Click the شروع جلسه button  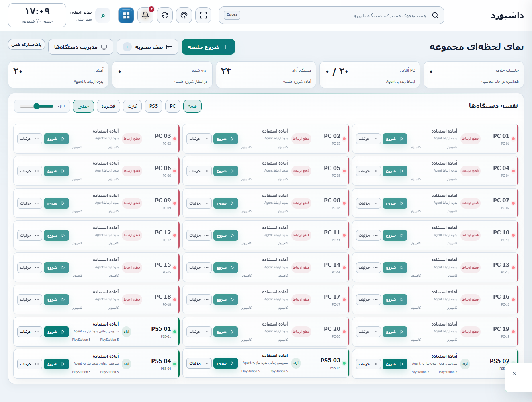[208, 47]
